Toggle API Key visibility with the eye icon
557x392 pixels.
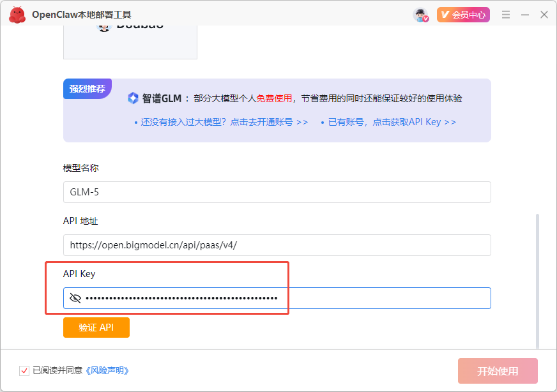tap(76, 298)
